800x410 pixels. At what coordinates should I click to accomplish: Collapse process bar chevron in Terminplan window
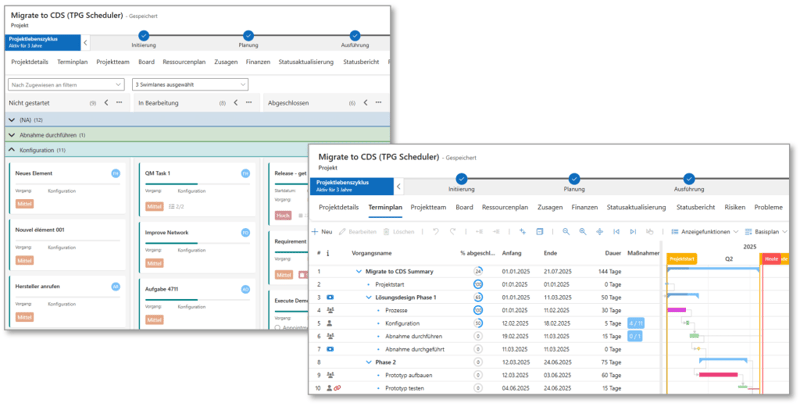(x=399, y=187)
